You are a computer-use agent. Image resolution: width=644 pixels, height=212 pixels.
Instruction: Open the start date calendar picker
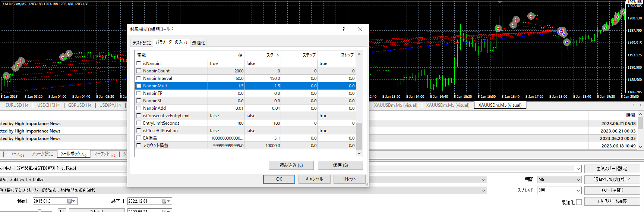coord(71,201)
